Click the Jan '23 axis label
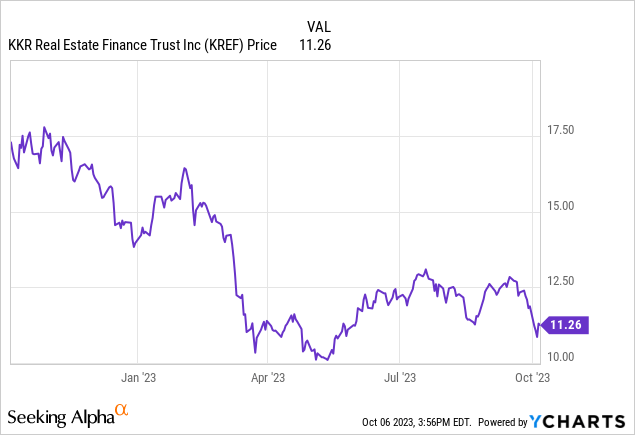This screenshot has height=435, width=635. [138, 377]
